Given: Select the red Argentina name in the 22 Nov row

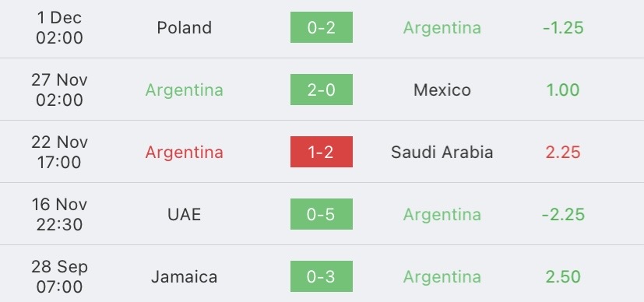Looking at the screenshot, I should 185,153.
